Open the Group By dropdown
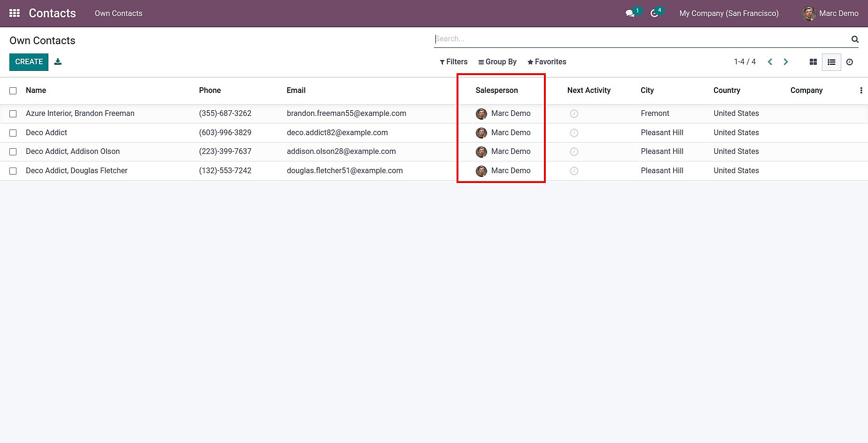868x443 pixels. coord(497,62)
